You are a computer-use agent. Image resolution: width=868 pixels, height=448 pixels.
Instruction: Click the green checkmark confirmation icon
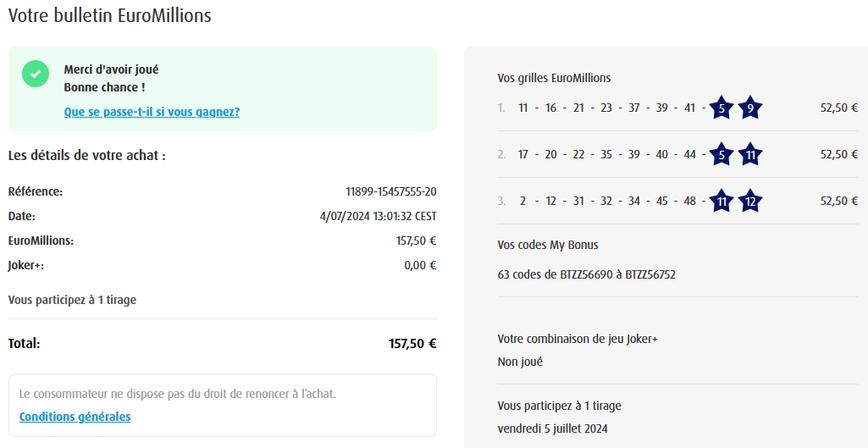pos(35,74)
